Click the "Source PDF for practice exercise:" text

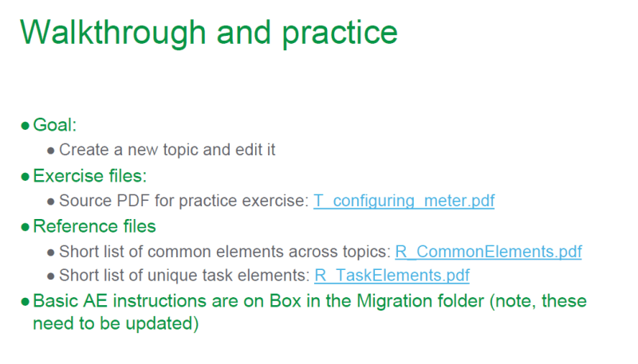click(183, 201)
